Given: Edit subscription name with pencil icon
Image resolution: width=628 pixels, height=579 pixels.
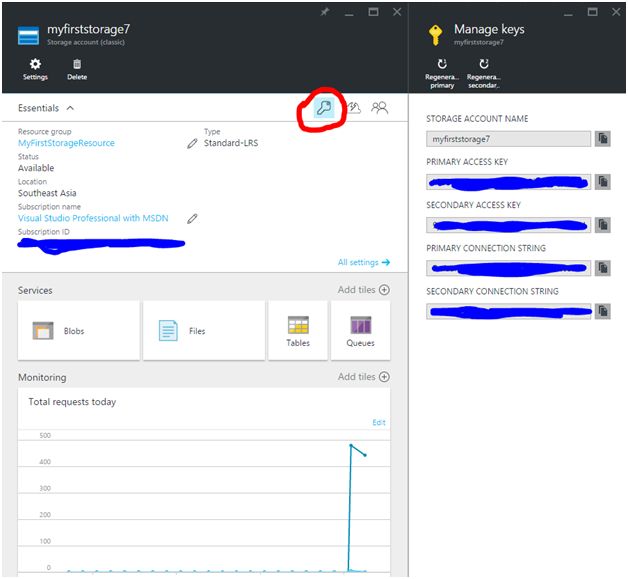Looking at the screenshot, I should (192, 218).
